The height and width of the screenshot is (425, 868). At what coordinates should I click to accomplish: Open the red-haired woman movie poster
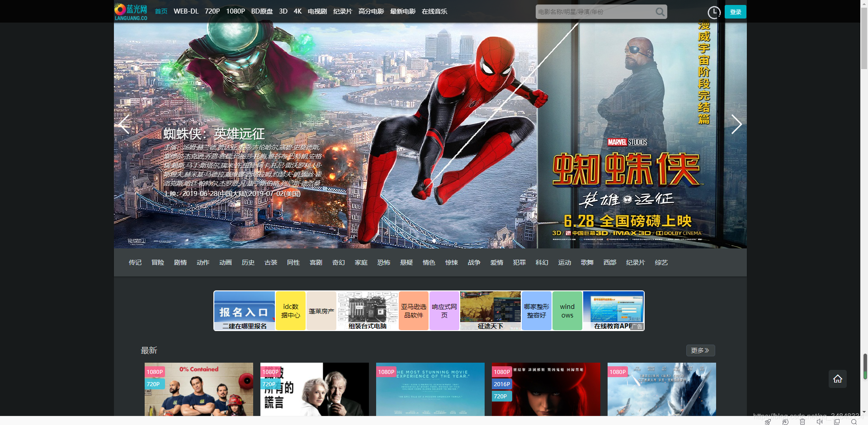tap(546, 389)
